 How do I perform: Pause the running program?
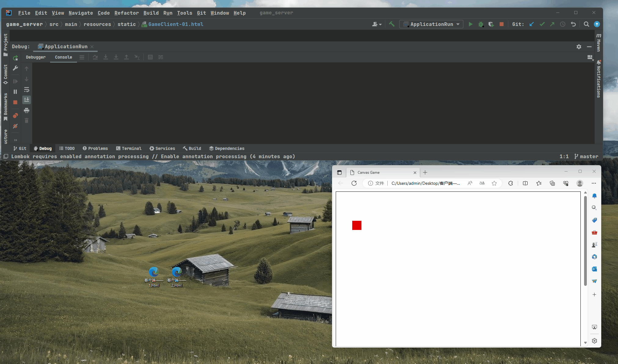coord(15,92)
